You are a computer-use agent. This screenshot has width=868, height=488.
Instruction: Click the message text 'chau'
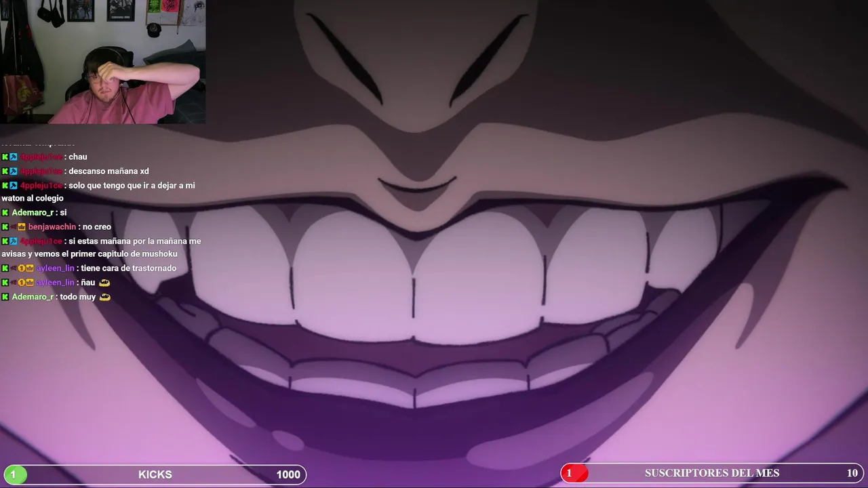78,157
